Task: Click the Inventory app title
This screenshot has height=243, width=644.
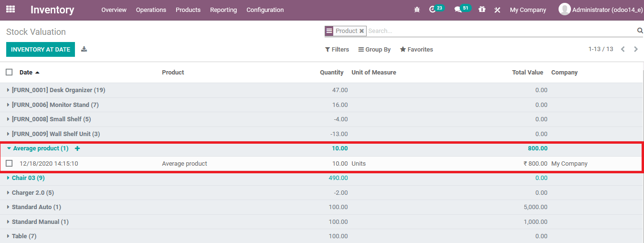Action: [53, 10]
